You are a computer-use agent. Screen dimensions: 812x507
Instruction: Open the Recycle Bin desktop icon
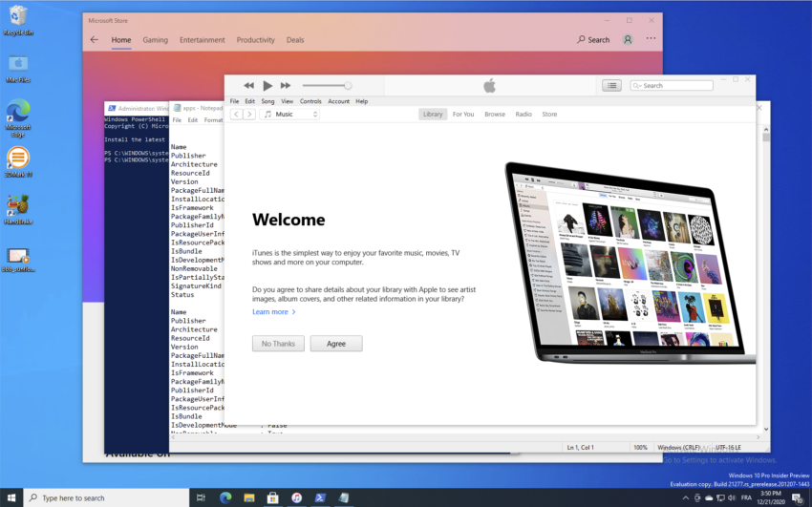[x=18, y=21]
